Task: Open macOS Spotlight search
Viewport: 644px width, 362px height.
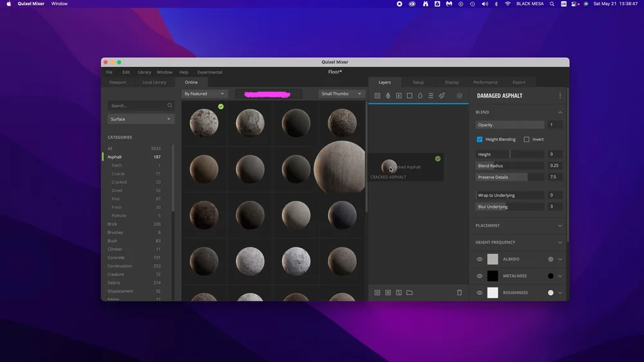Action: coord(552,4)
